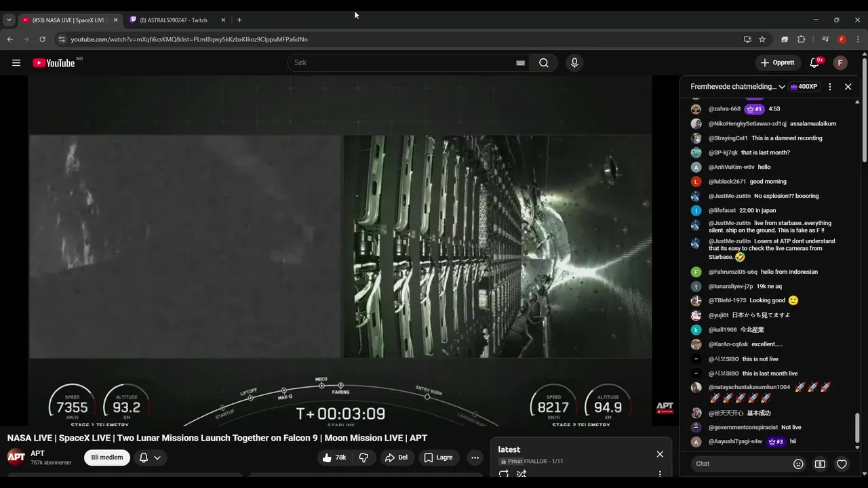Viewport: 868px width, 488px height.
Task: Click the 767k abonnenter subscriber count
Action: point(51,463)
